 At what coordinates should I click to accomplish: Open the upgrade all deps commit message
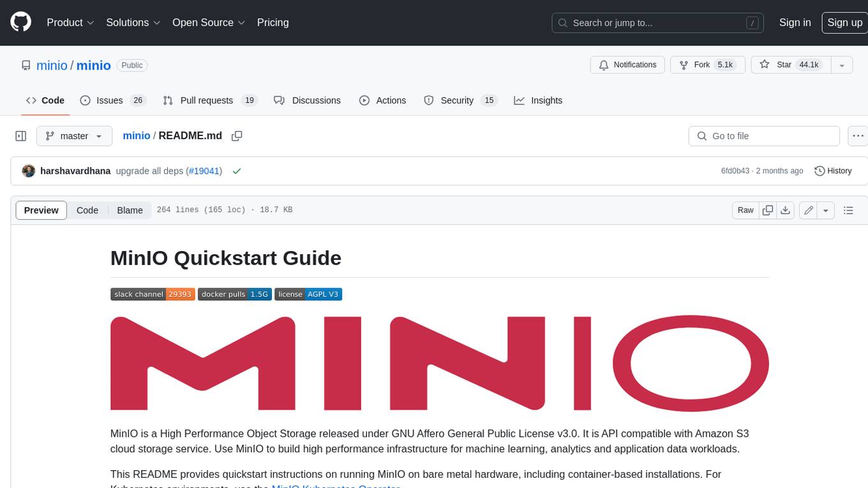(149, 171)
